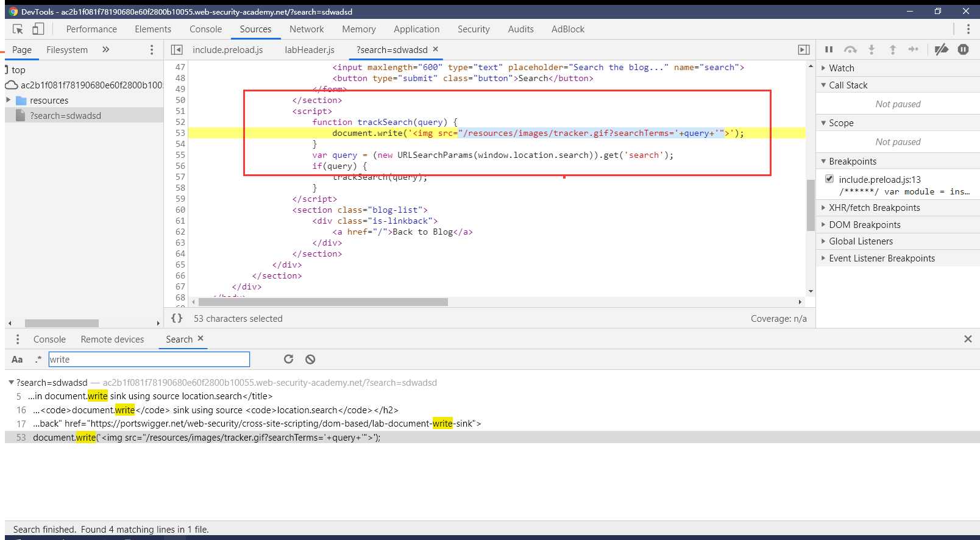
Task: Switch to the Network panel
Action: [307, 29]
